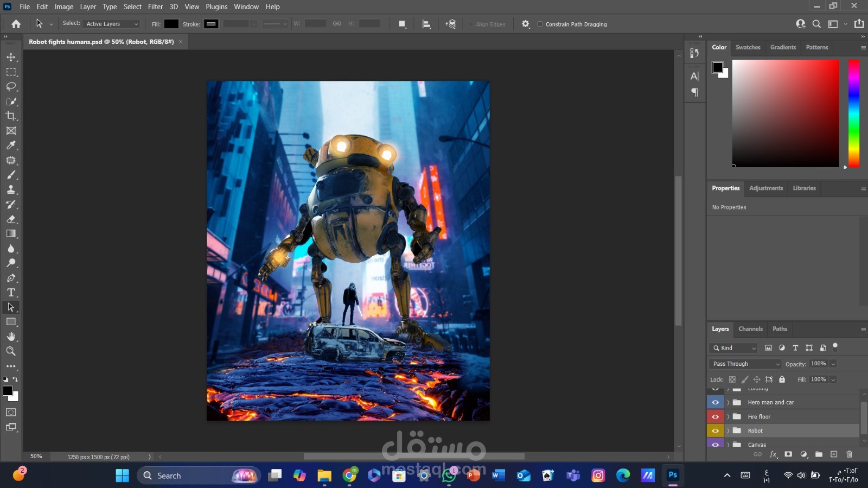
Task: Add a layer style with fx icon
Action: point(774,454)
